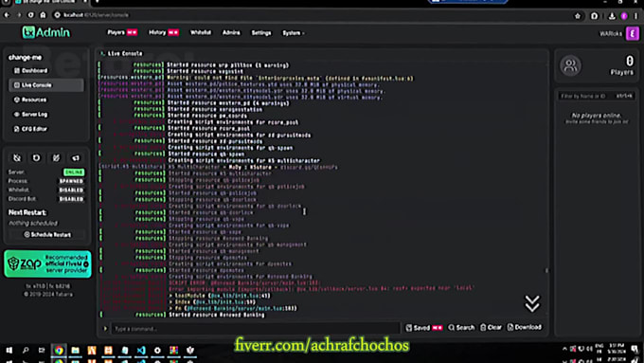Open the Windows Start menu
This screenshot has height=363, width=644.
pos(9,351)
